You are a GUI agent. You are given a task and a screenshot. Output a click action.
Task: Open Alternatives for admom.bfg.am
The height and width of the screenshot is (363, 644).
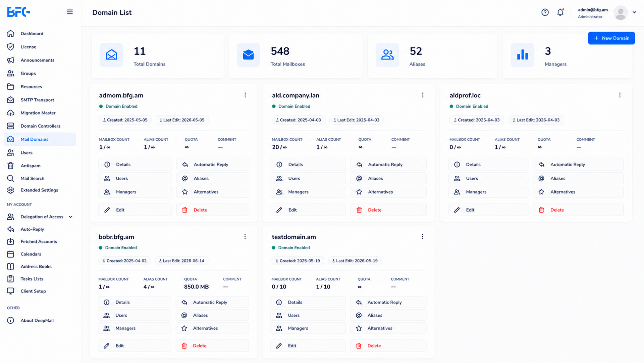[213, 192]
